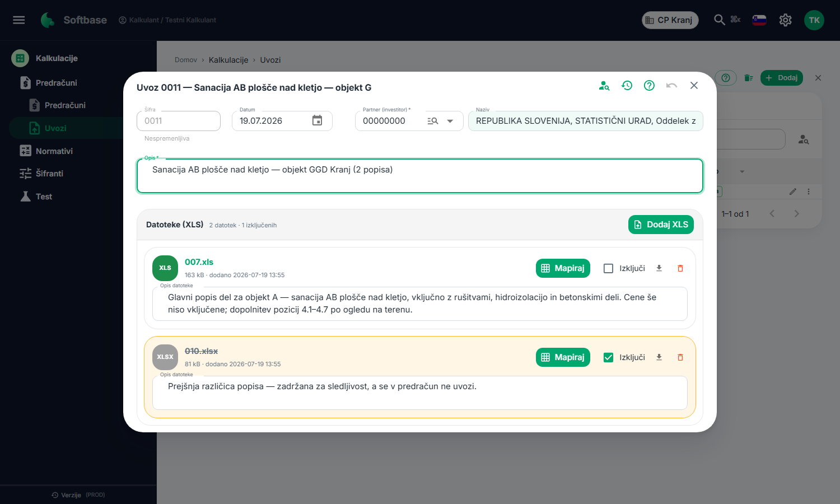Close the Uvoz 0011 dialog
The image size is (840, 504).
click(694, 86)
